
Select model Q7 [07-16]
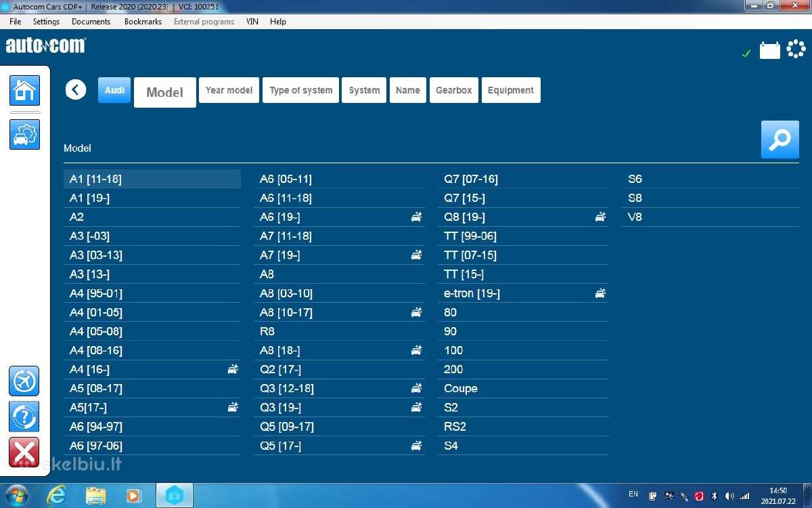[x=523, y=179]
